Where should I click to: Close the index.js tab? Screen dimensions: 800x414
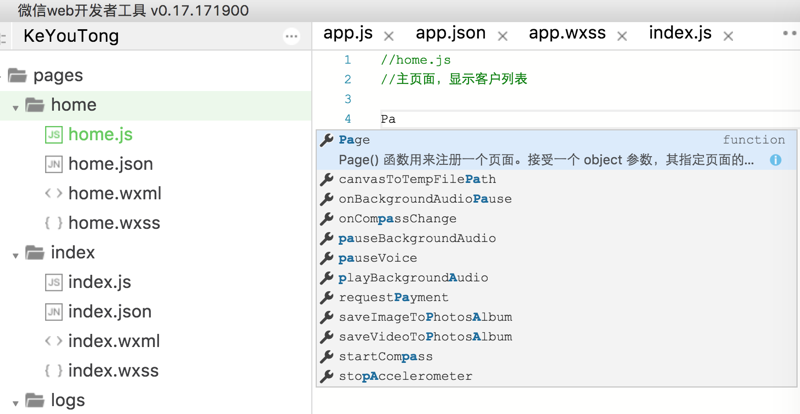728,36
